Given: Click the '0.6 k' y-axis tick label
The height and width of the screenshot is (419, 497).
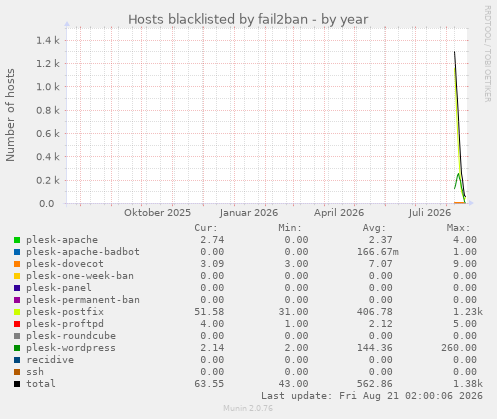Looking at the screenshot, I should [48, 134].
